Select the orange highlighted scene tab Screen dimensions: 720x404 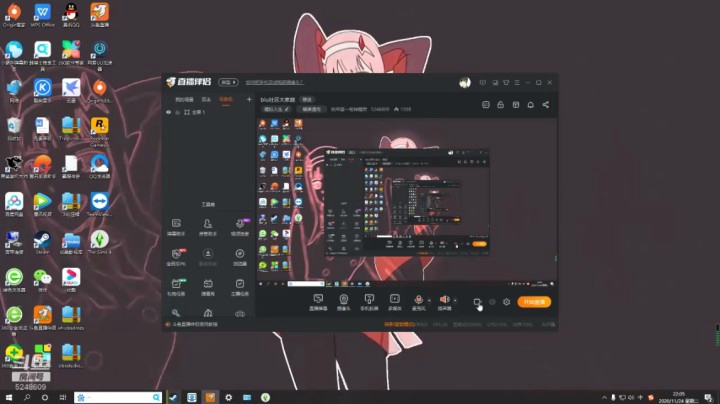(225, 99)
